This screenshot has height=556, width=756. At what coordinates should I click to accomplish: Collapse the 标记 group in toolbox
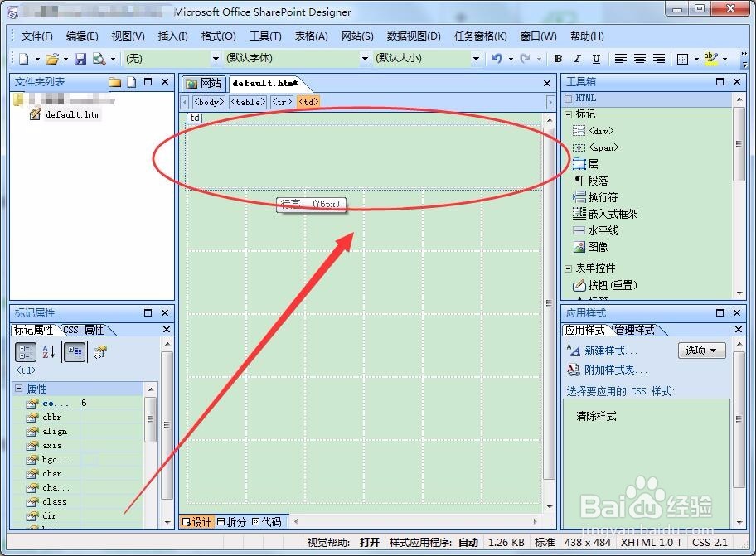[x=569, y=114]
